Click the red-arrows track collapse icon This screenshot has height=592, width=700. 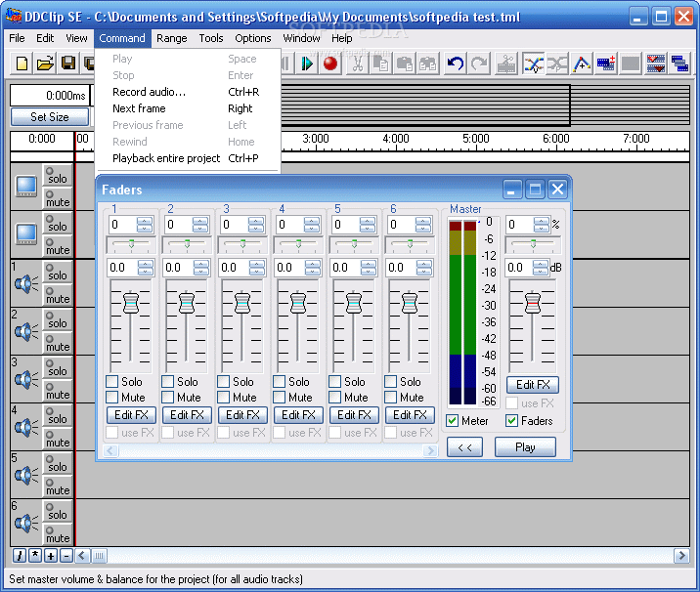656,63
